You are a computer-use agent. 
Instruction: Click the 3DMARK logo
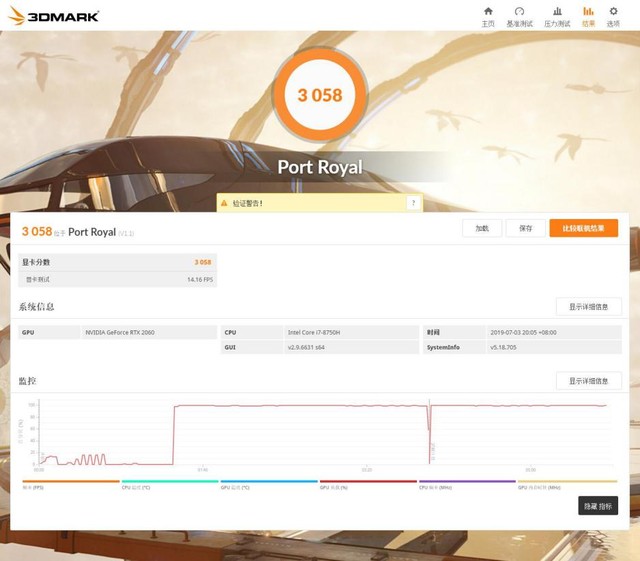click(53, 16)
